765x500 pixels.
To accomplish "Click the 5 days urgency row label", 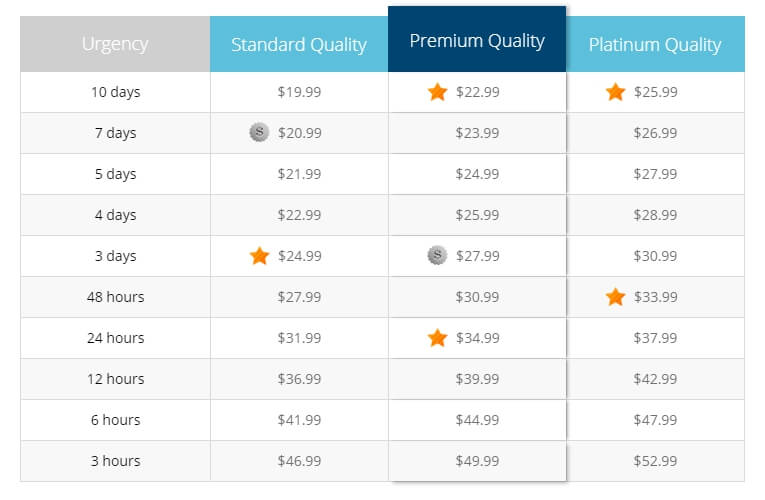I will pos(116,174).
